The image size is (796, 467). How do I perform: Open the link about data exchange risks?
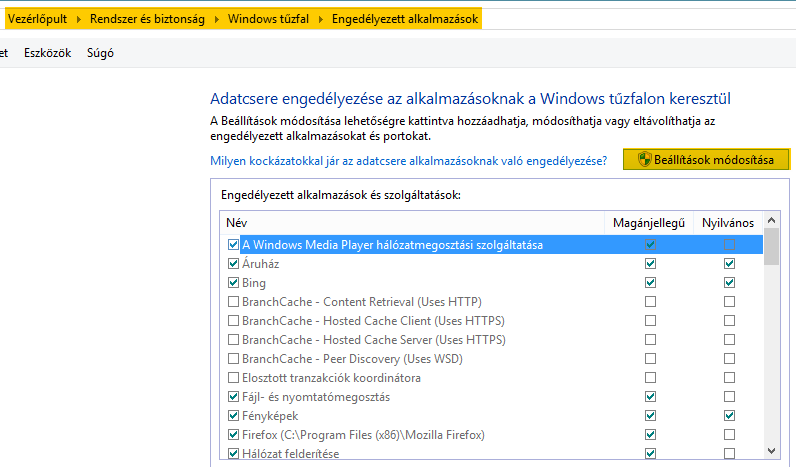coord(408,160)
